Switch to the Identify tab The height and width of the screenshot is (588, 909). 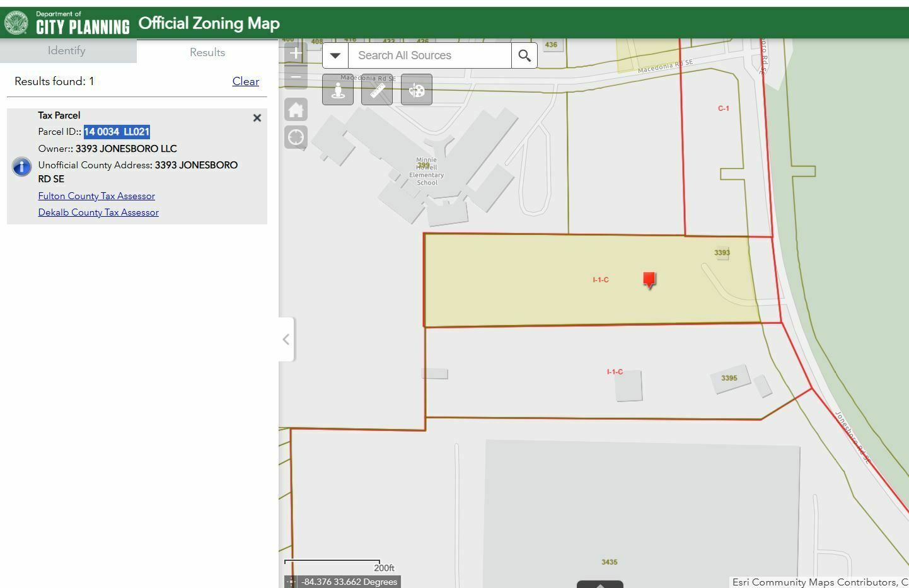coord(67,51)
